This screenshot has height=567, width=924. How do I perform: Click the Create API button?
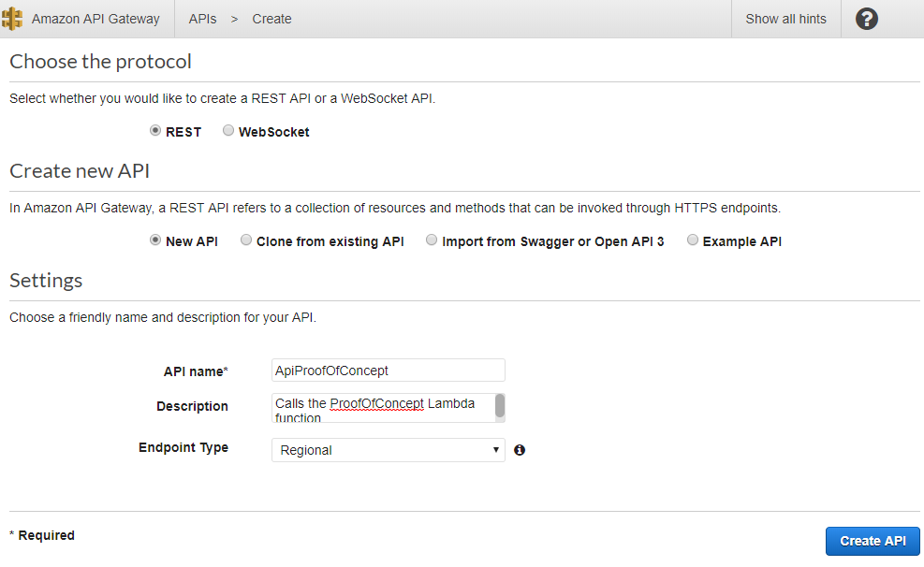click(872, 541)
